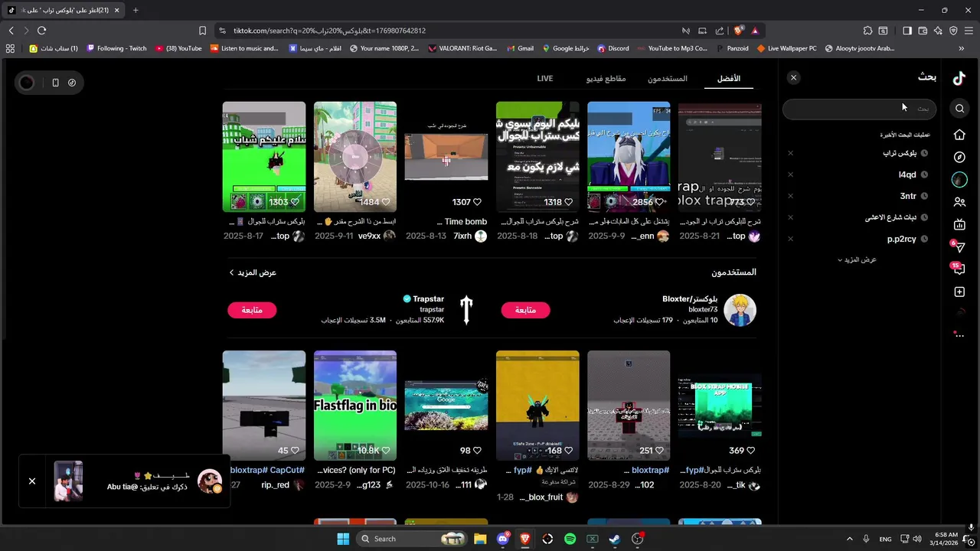
Task: Open the Messages paper-plane icon
Action: (x=959, y=247)
